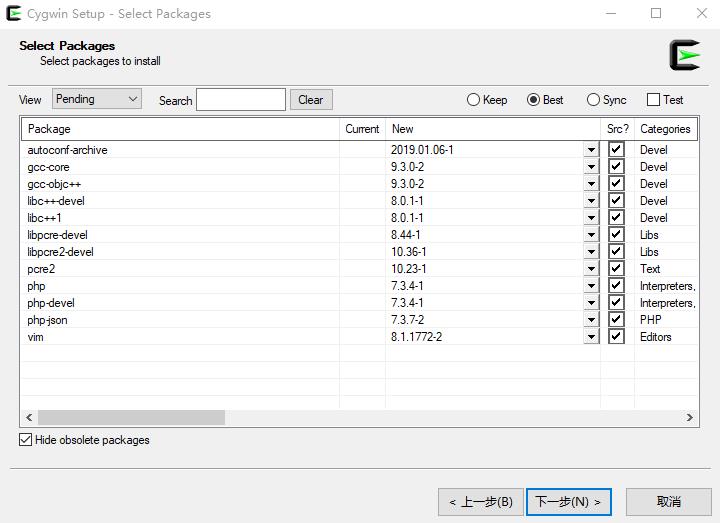Viewport: 720px width, 523px height.
Task: Open version dropdown for libc++1
Action: tap(591, 218)
